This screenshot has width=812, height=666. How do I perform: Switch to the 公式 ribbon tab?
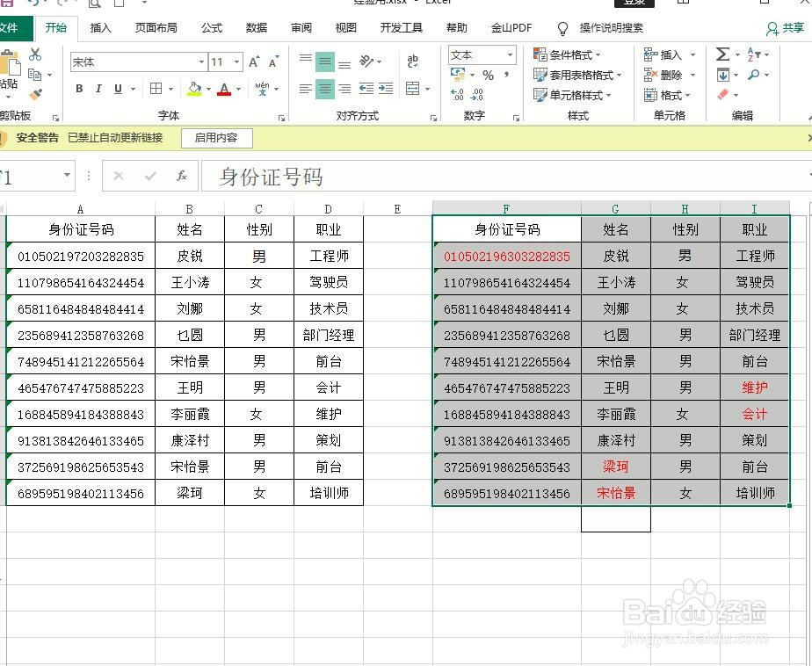(212, 28)
